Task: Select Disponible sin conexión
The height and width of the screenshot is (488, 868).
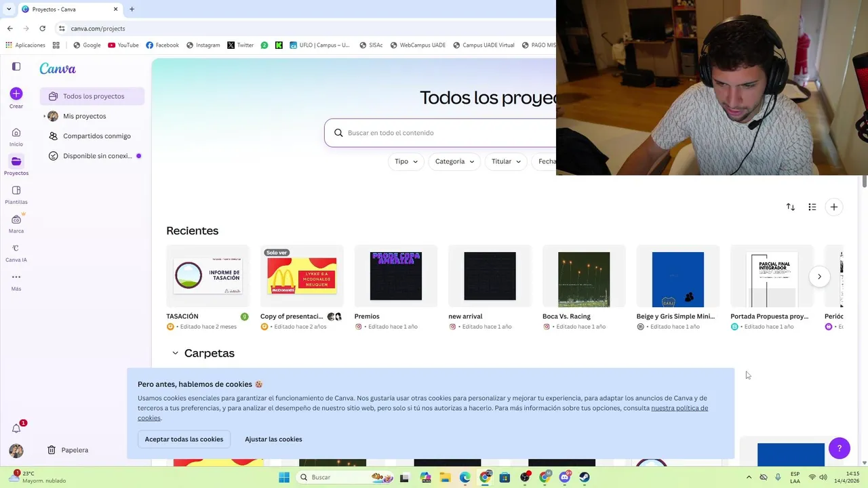Action: pyautogui.click(x=92, y=156)
